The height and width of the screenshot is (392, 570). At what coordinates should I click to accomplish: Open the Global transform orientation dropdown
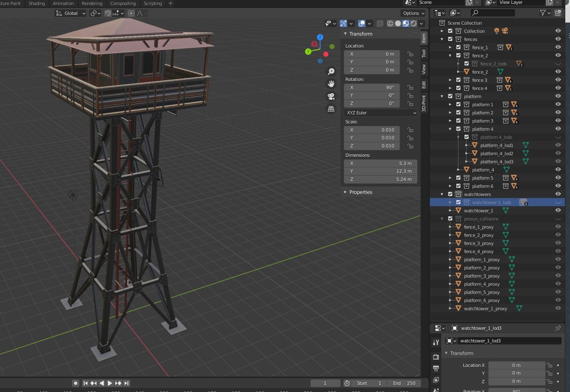point(71,13)
